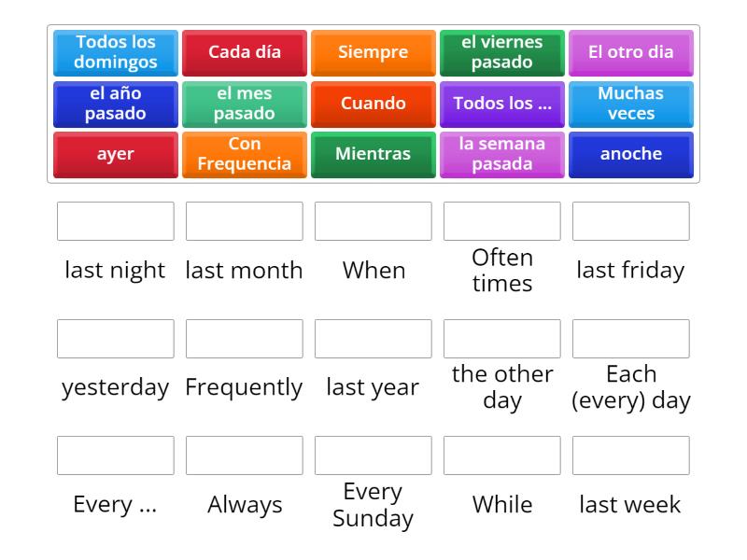Select the green 'Mientras' tile
The width and height of the screenshot is (747, 560).
373,154
